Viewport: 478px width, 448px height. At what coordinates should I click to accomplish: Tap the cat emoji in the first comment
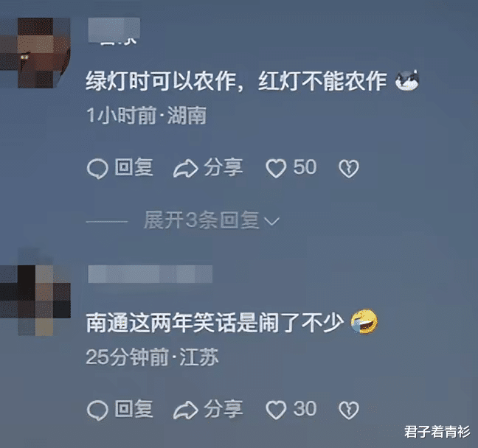click(407, 81)
